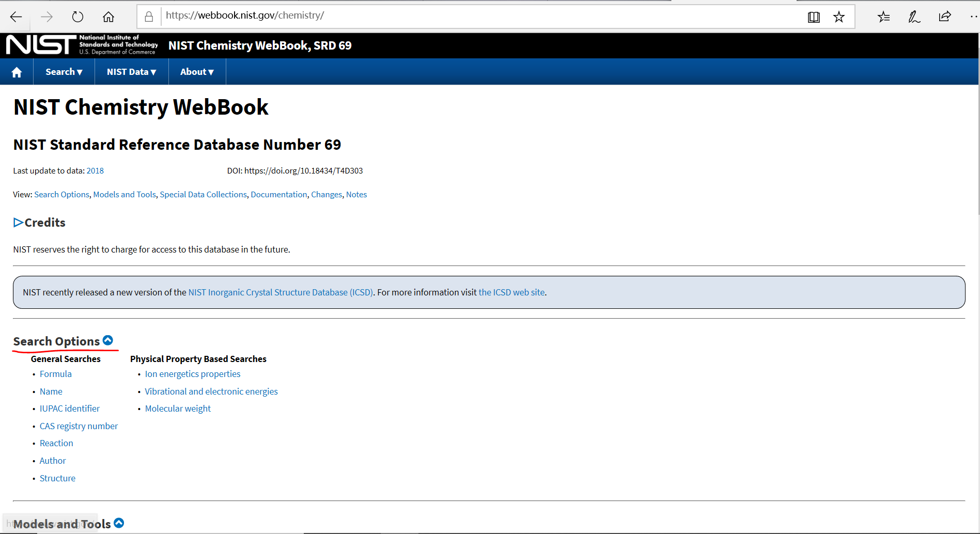Open the Notes link
The image size is (980, 534).
[x=356, y=195]
